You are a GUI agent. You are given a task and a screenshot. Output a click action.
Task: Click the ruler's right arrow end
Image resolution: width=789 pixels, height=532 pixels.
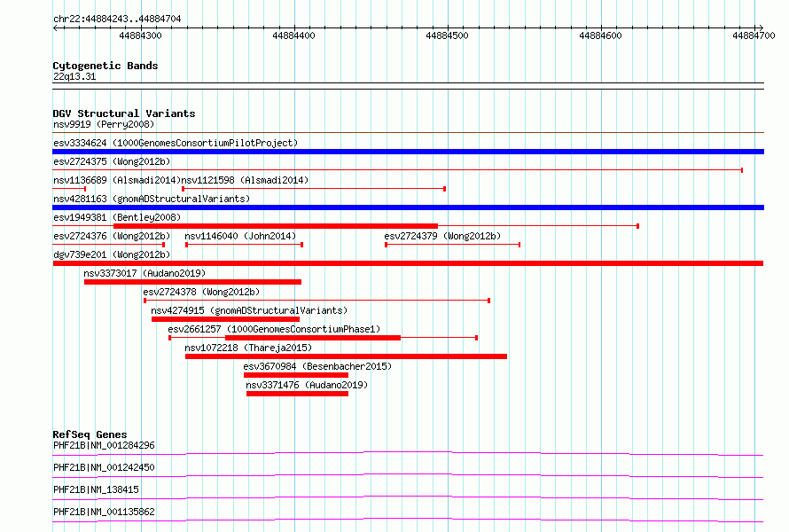pyautogui.click(x=761, y=27)
